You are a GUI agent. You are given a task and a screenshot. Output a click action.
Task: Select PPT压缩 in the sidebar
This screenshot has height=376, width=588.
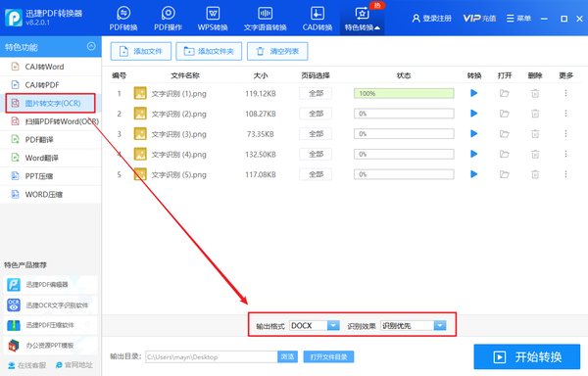click(x=51, y=176)
